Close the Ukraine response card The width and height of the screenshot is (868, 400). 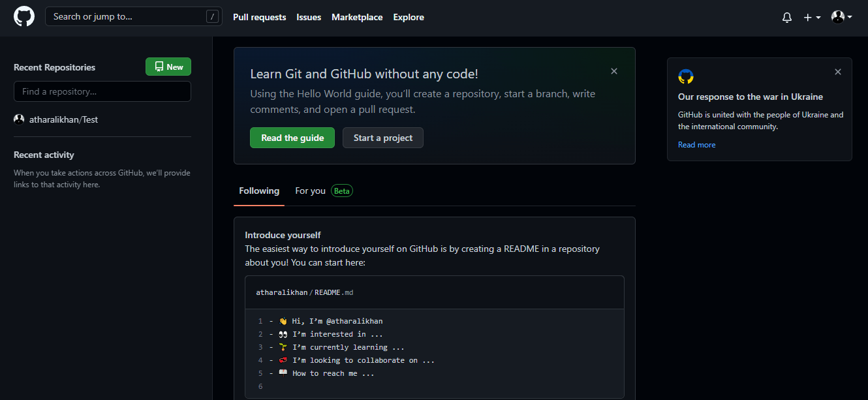[x=838, y=72]
